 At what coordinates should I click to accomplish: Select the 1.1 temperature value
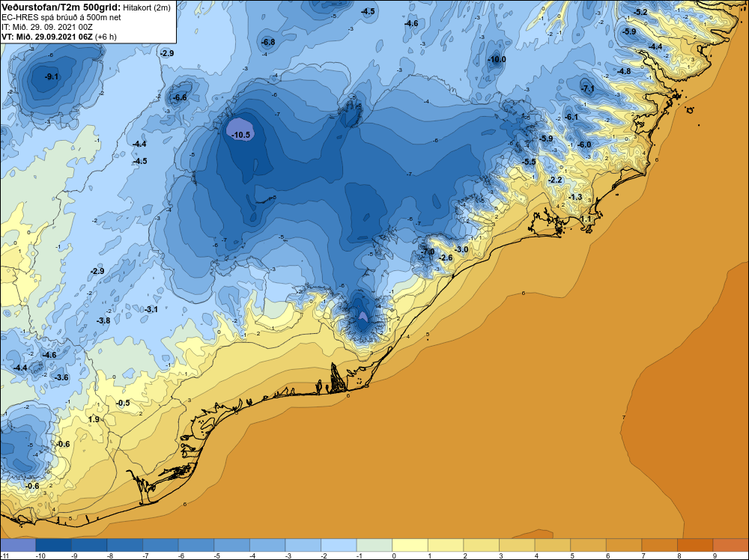[x=586, y=219]
